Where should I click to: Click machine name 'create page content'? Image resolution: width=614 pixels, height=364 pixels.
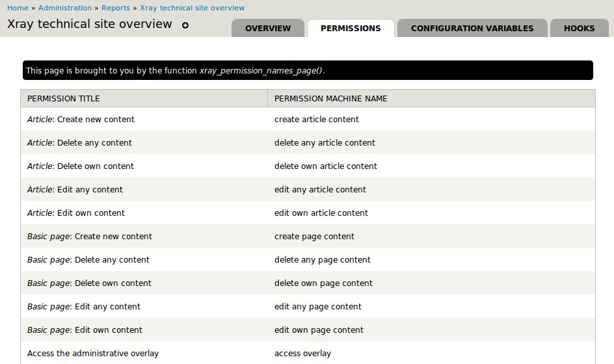coord(314,237)
